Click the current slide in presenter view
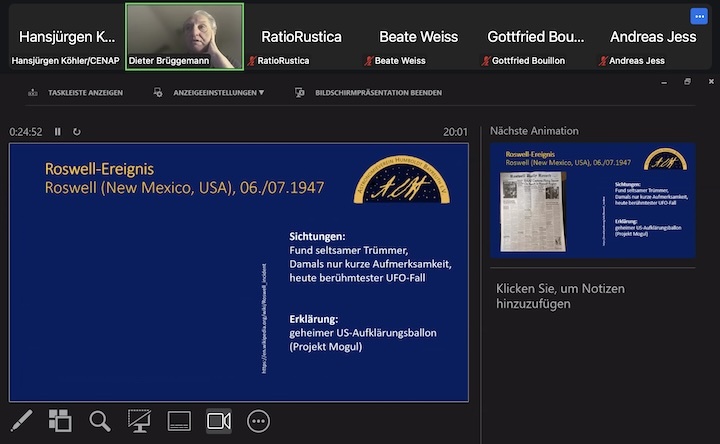The width and height of the screenshot is (720, 444). [239, 272]
